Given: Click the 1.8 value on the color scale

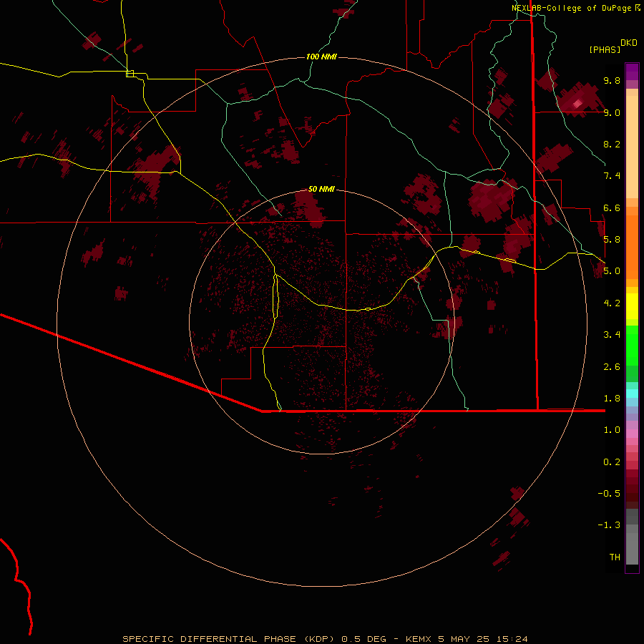Looking at the screenshot, I should pos(612,399).
